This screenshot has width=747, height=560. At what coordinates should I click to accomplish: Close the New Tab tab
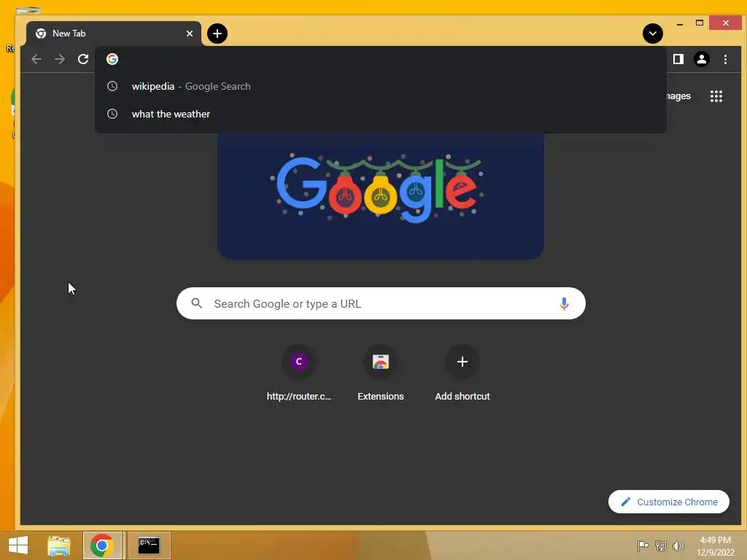190,34
